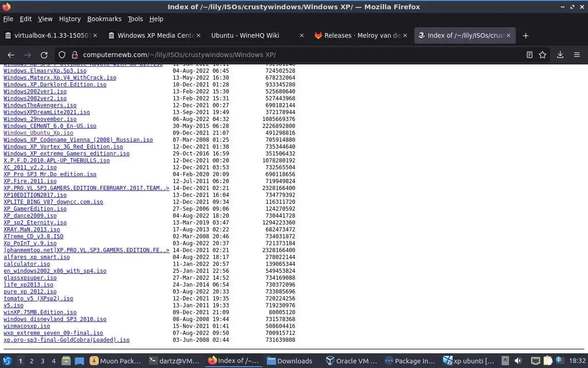Download XRAY.MaN.2013.iso
Image resolution: width=588 pixels, height=368 pixels.
pyautogui.click(x=32, y=230)
